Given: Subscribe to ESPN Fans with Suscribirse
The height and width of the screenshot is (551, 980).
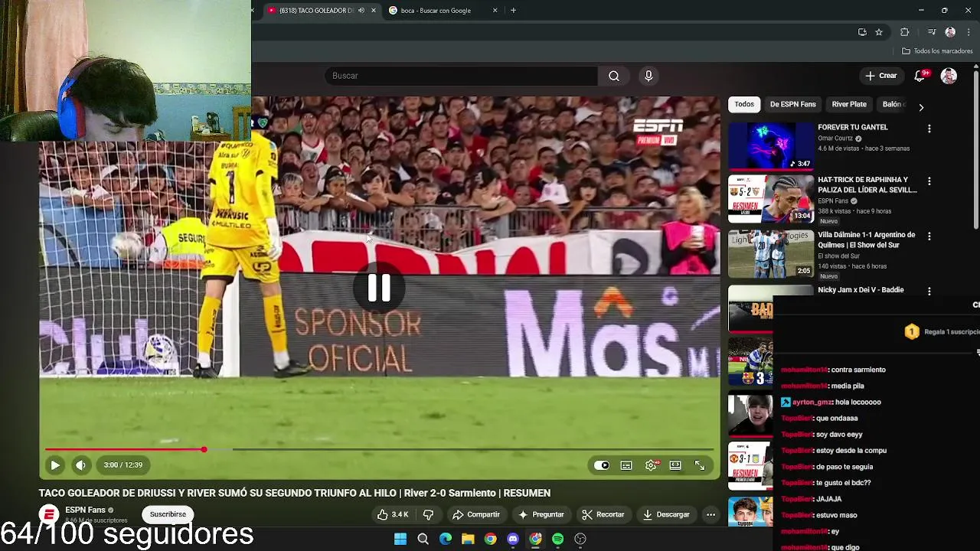Looking at the screenshot, I should tap(168, 514).
